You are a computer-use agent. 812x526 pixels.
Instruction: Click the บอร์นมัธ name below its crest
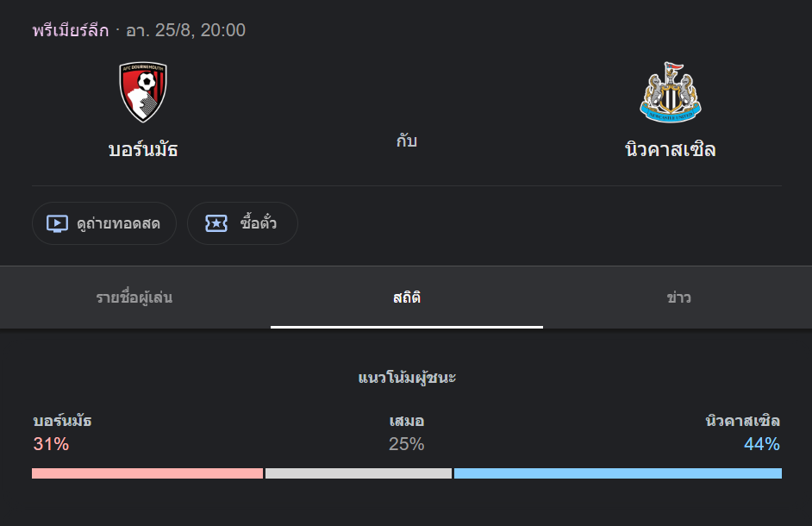tap(143, 149)
